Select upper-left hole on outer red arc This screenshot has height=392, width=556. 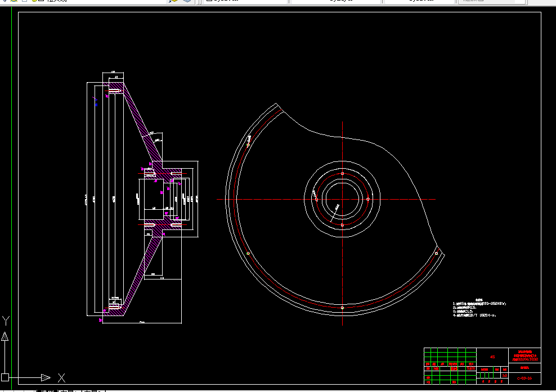coord(248,145)
